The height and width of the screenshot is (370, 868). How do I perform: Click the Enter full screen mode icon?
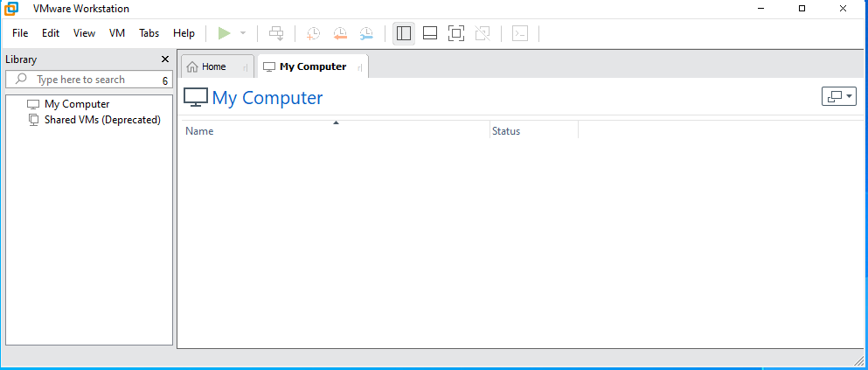pyautogui.click(x=456, y=33)
